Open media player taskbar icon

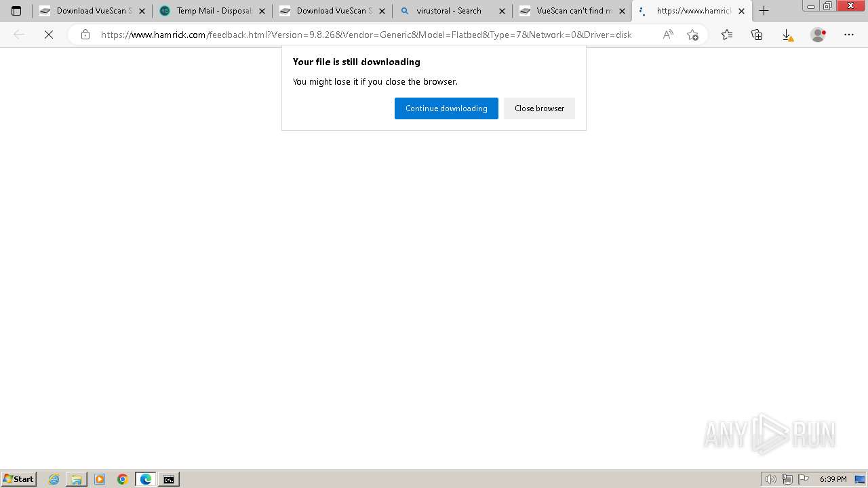point(100,479)
